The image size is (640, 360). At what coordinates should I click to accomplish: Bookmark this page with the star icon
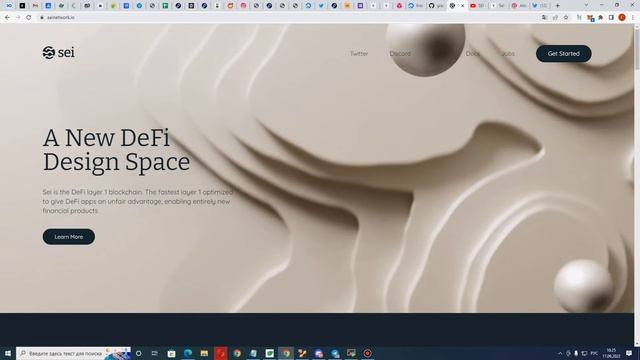(566, 18)
